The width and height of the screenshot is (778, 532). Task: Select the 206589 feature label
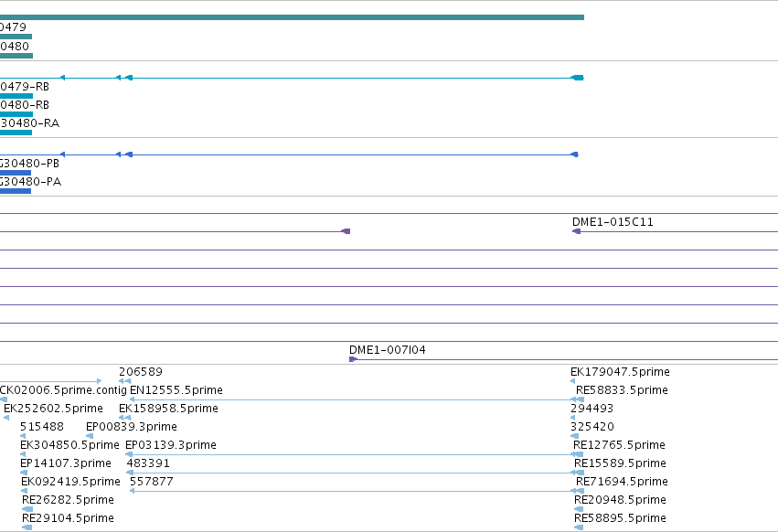(x=141, y=372)
